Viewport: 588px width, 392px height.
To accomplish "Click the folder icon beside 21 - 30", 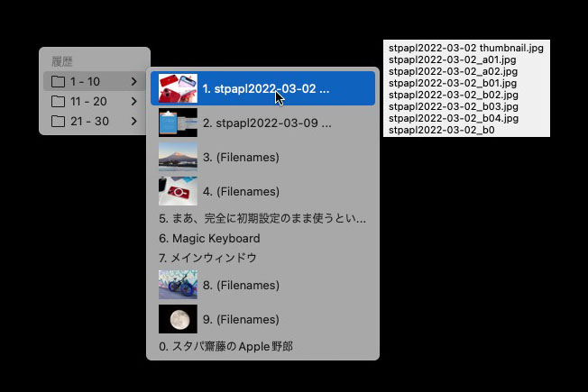I will (58, 121).
